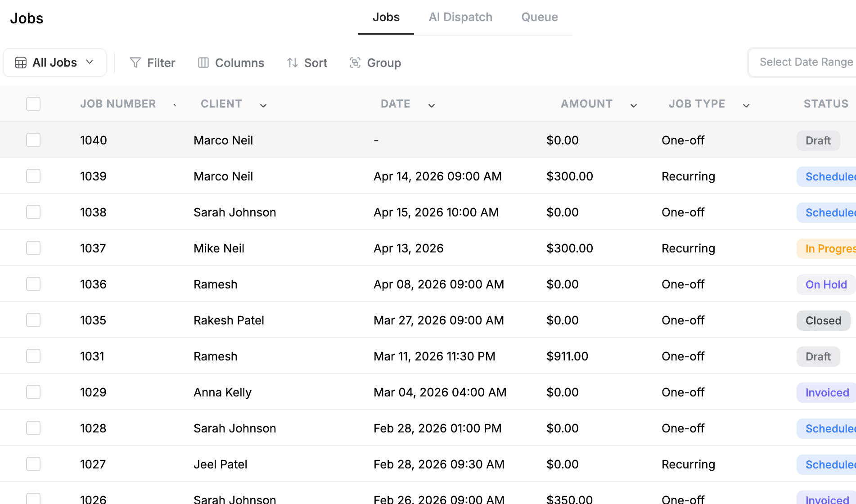The width and height of the screenshot is (856, 504).
Task: Expand the Date column chevron
Action: 432,105
